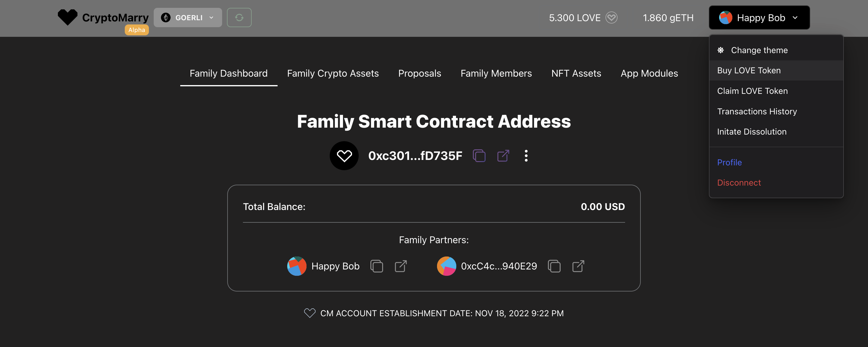Switch to the Proposals tab

tap(420, 74)
